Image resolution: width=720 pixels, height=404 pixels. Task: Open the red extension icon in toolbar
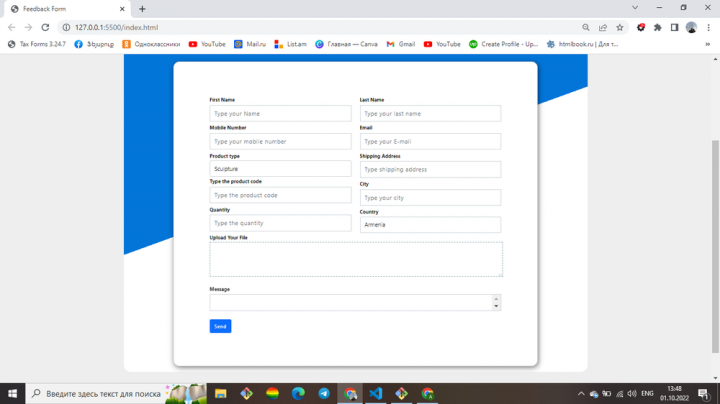(x=641, y=28)
